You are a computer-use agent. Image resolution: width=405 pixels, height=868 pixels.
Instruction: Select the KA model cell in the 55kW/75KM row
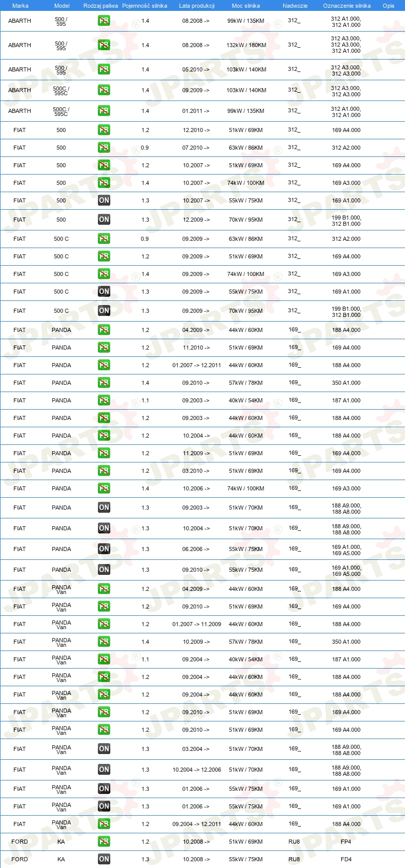point(61,859)
